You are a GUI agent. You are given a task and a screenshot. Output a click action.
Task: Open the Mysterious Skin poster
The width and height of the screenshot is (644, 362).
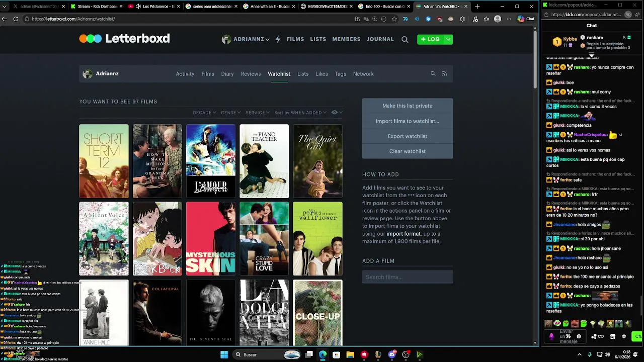[x=211, y=239]
